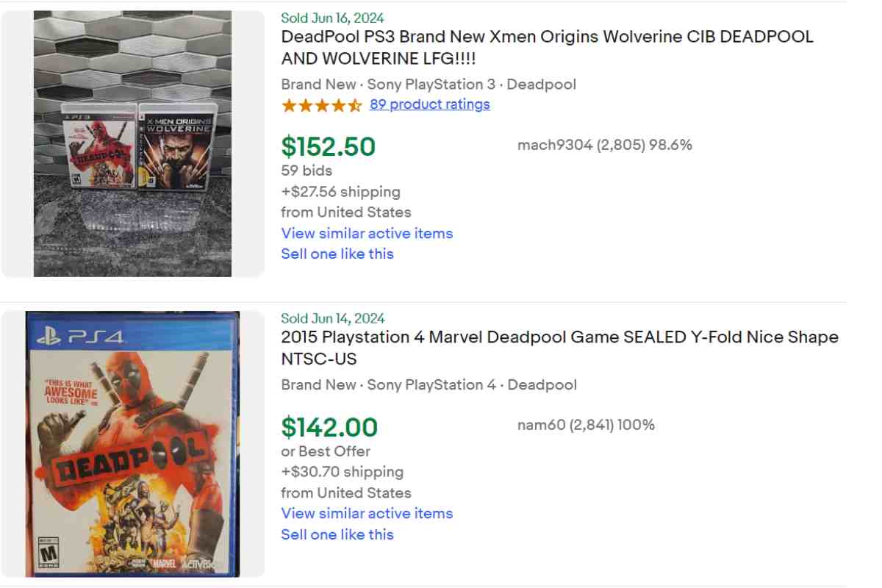View the 89 product ratings

point(429,104)
